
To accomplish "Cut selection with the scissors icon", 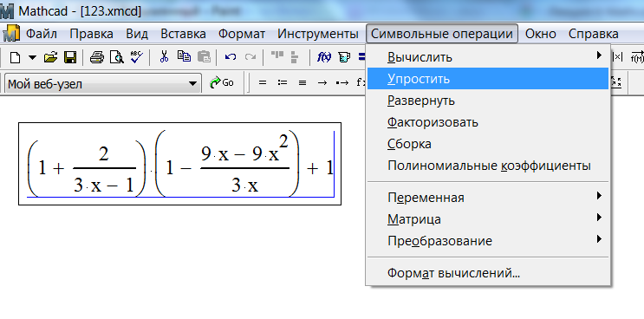I will tap(165, 57).
